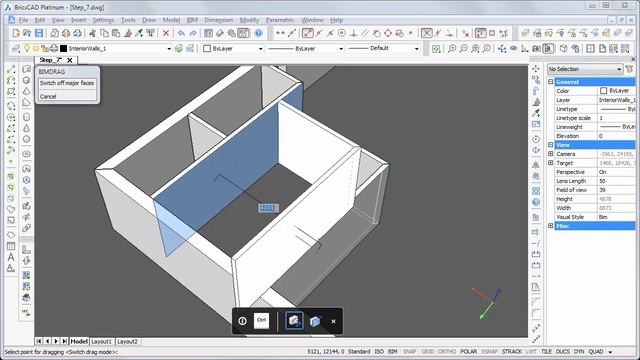Click the Layers panel icon left of bulb
This screenshot has width=640, height=360.
point(16,49)
